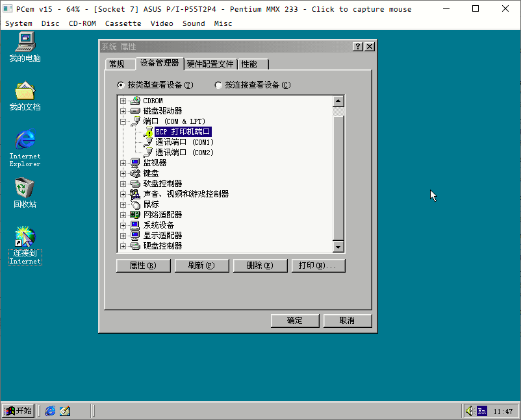Select view devices by connection radio button

(x=218, y=85)
